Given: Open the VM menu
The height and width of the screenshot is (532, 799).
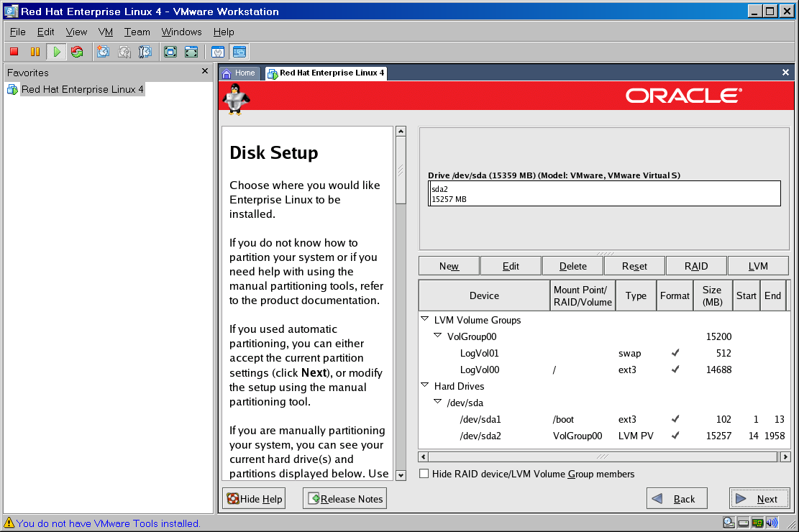Looking at the screenshot, I should click(106, 32).
